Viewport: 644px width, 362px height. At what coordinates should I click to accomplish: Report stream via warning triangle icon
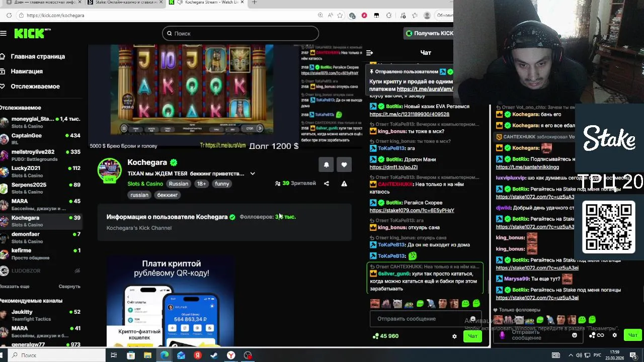pyautogui.click(x=344, y=184)
